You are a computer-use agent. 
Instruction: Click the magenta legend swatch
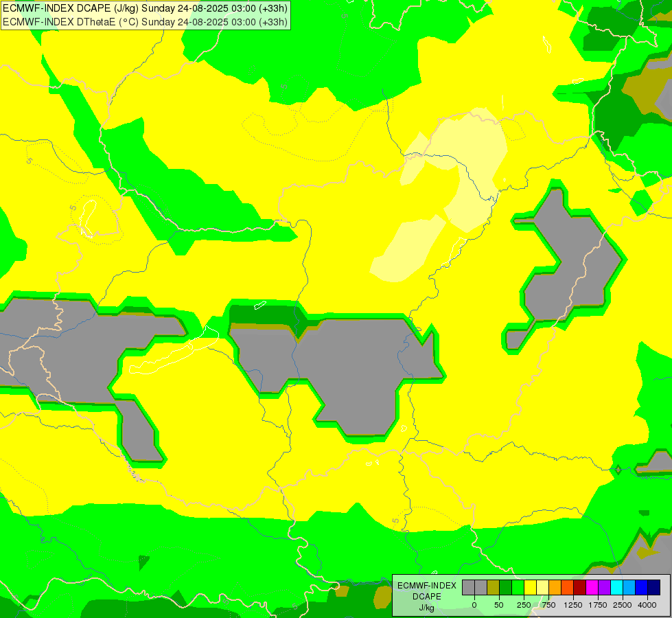point(592,587)
